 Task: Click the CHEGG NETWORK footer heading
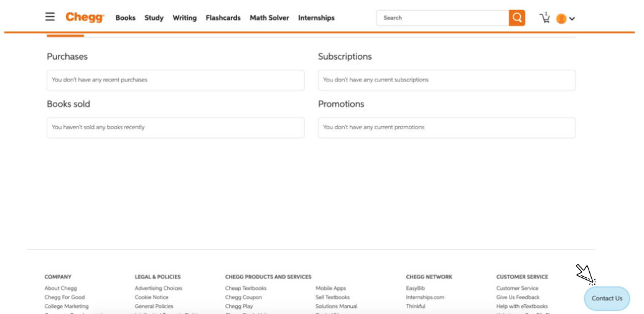tap(429, 277)
